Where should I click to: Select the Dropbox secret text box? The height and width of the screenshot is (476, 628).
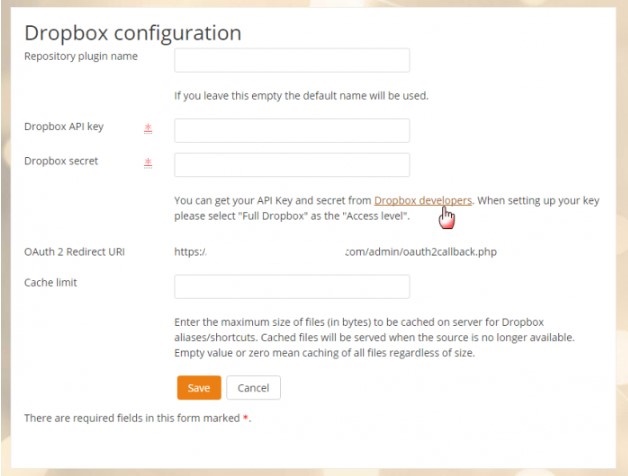tap(292, 165)
